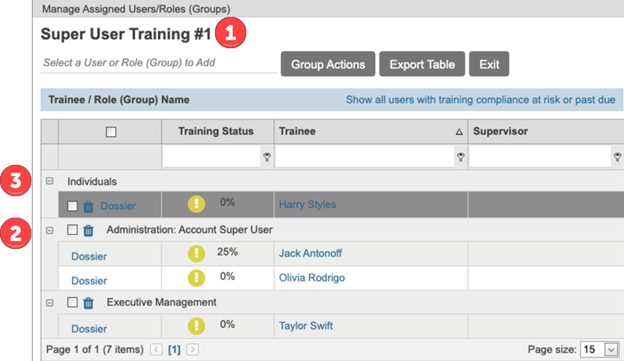Click the Supervisor filter text box
The width and height of the screenshot is (624, 361).
tap(540, 157)
